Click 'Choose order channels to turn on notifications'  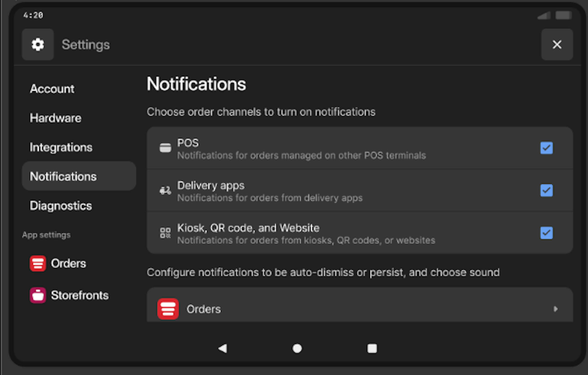261,112
